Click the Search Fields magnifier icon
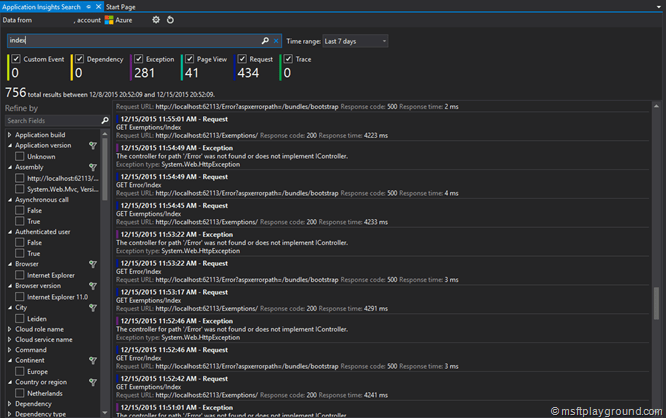 pos(105,121)
